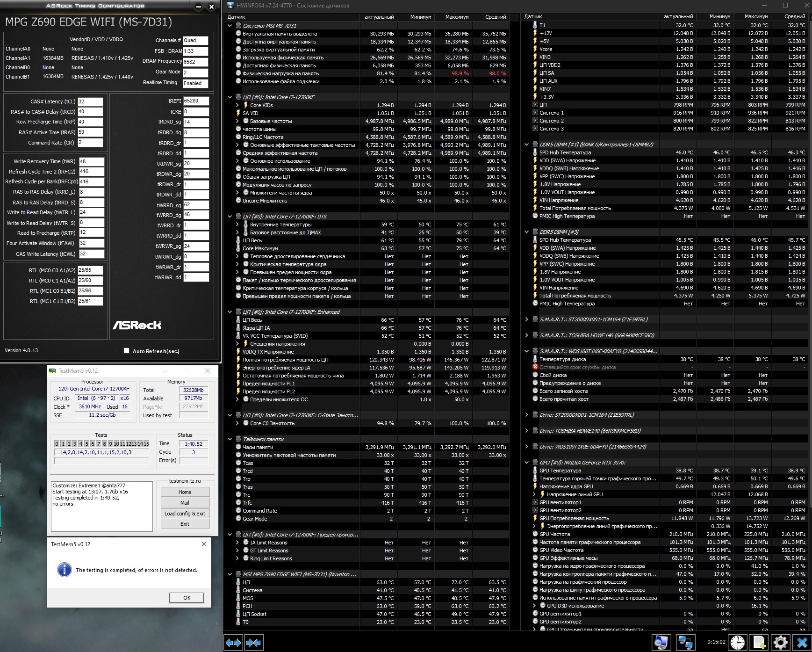
Task: Click the ASRock logo in Timing Configurator
Action: click(x=137, y=325)
